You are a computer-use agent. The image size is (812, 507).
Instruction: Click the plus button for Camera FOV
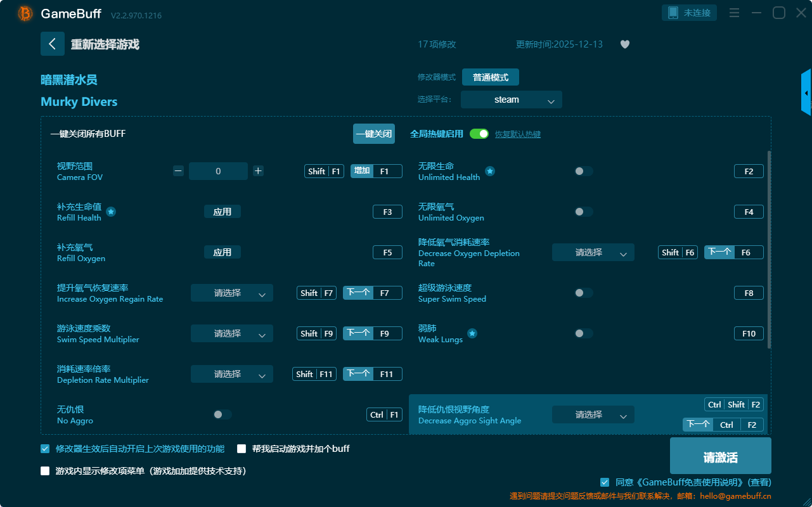[258, 171]
